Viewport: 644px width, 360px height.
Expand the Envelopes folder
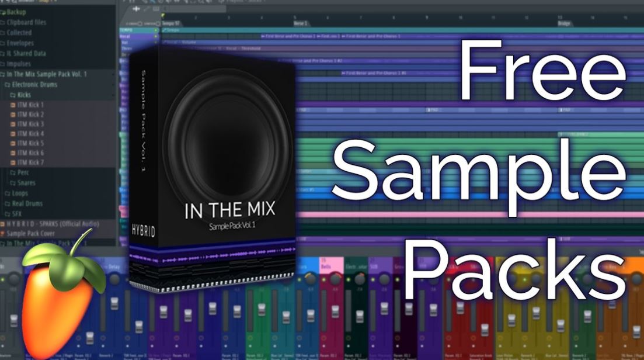coord(3,43)
